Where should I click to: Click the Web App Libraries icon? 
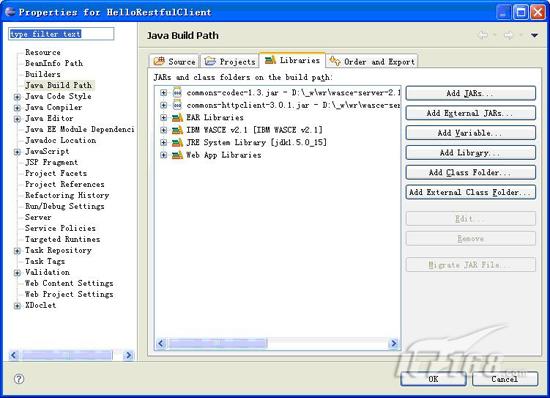coord(177,155)
